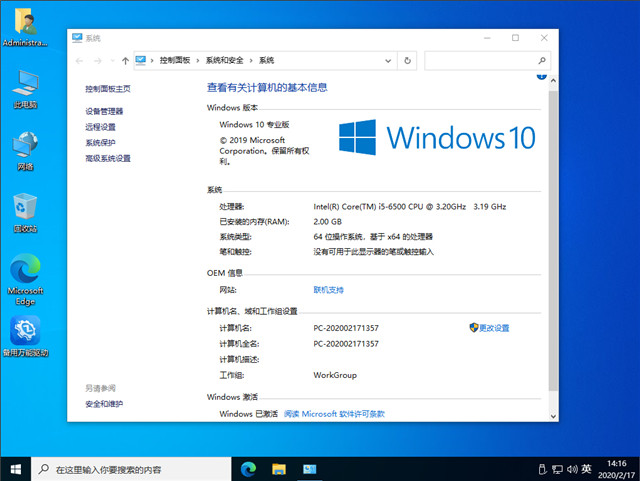Click the computer icon in address bar
The height and width of the screenshot is (481, 640).
140,60
